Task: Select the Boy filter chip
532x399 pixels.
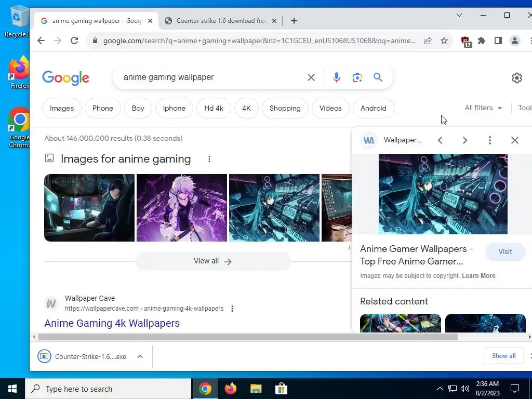Action: pos(138,108)
